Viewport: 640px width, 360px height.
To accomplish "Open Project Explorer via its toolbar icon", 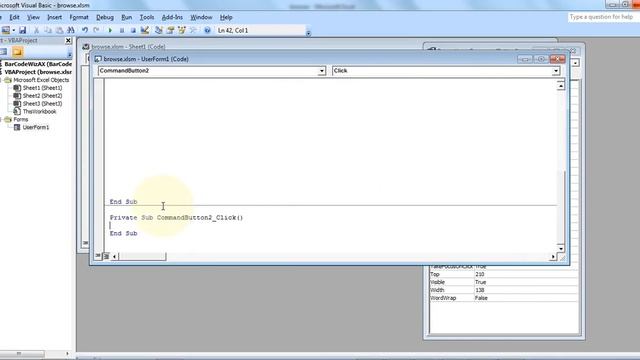I will [159, 30].
